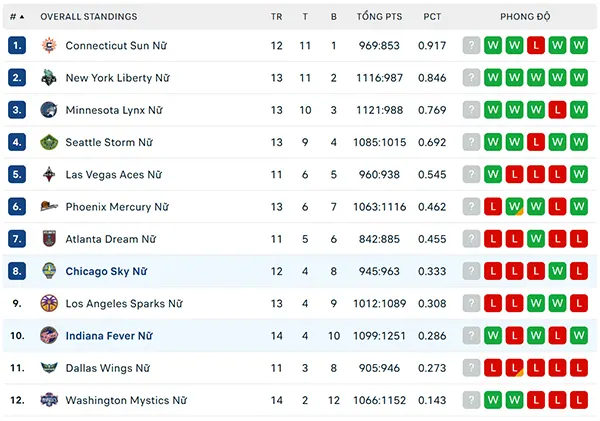Click the '?' form icon in Chicago Sky row
Screen dimensions: 600x421
(471, 271)
